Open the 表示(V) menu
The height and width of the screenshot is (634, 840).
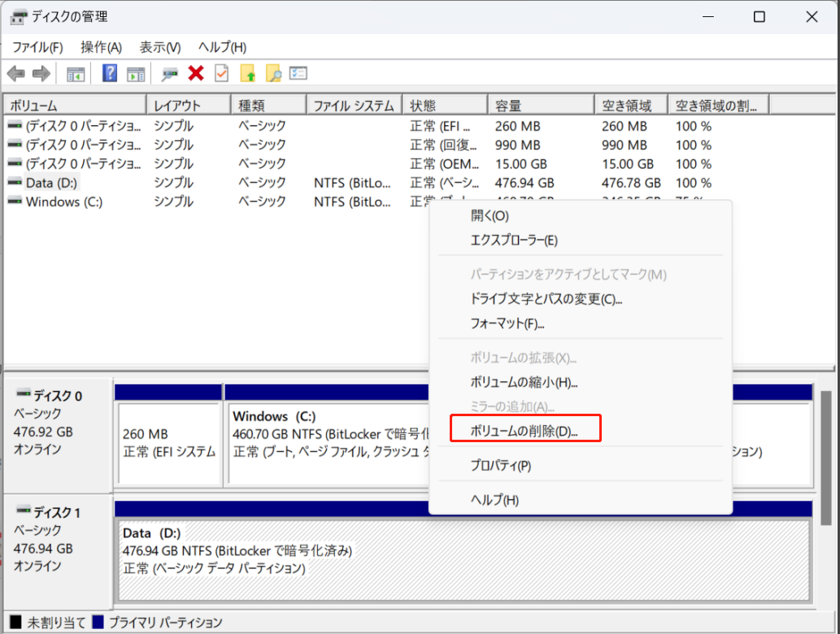point(160,47)
